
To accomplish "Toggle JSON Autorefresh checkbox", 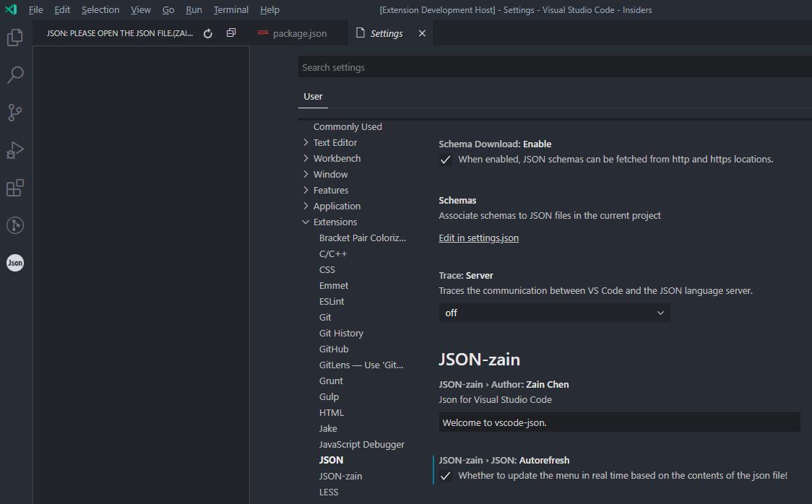I will click(x=445, y=476).
